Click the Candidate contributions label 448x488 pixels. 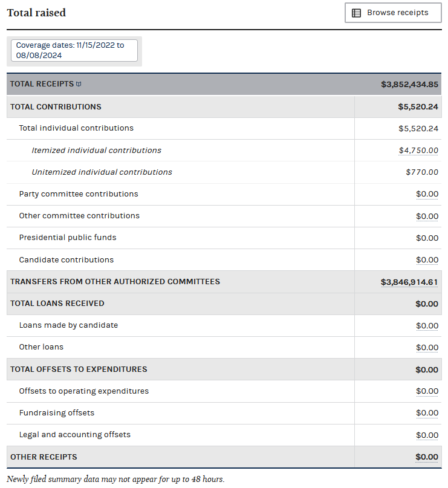[x=67, y=260]
